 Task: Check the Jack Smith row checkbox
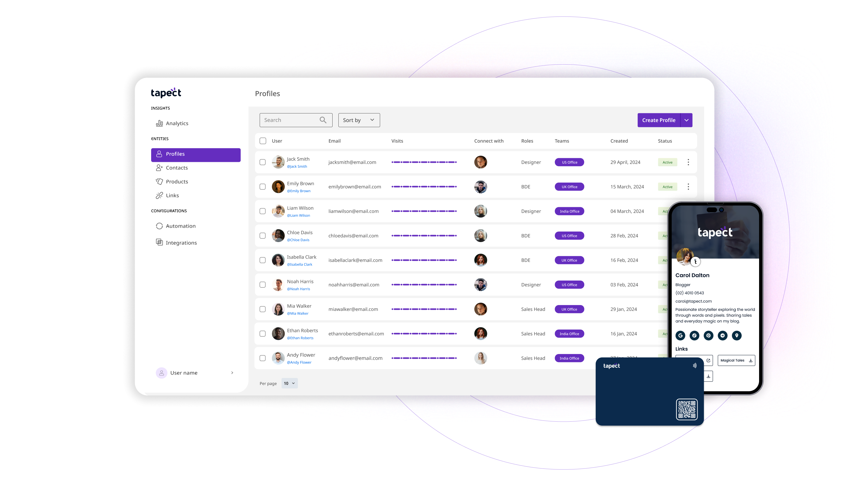(263, 162)
